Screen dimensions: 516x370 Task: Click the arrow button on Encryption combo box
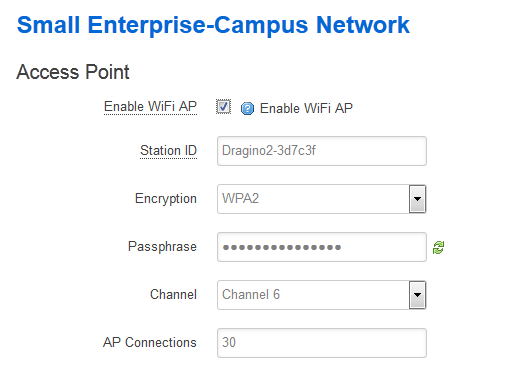tap(417, 199)
